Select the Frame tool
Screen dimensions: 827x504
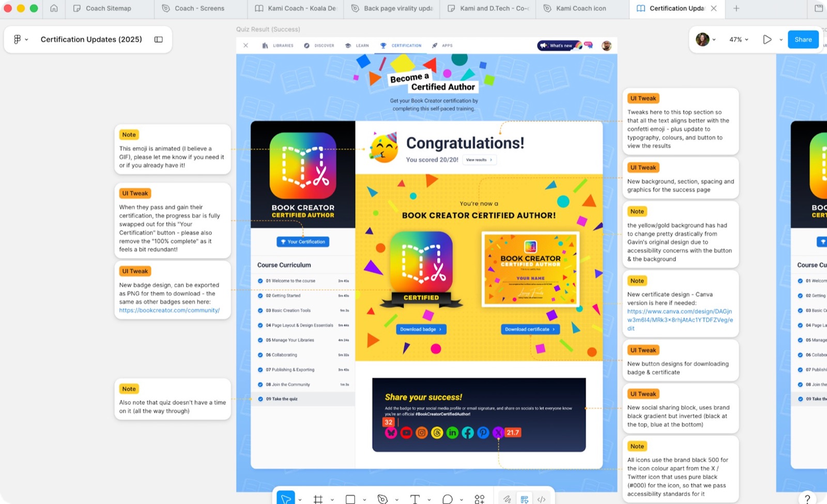point(318,499)
